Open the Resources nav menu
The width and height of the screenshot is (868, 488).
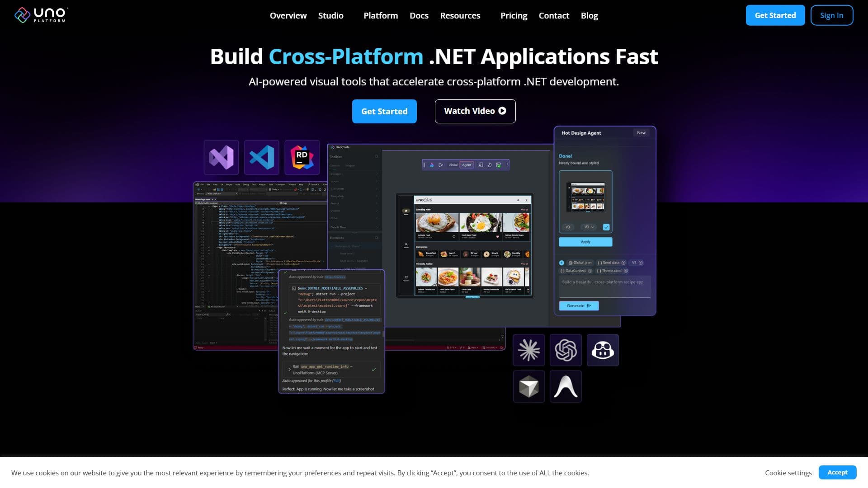click(460, 15)
